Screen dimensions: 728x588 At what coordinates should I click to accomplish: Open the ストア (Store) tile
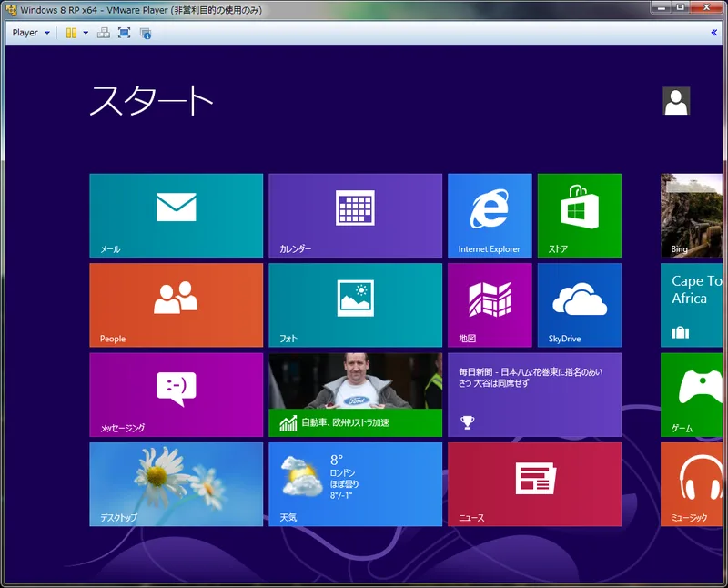click(579, 215)
